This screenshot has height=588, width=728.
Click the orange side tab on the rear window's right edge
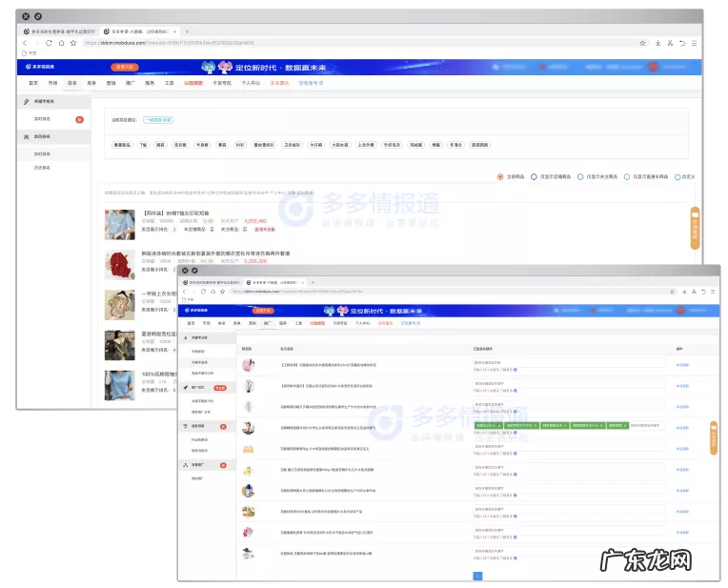coord(695,228)
